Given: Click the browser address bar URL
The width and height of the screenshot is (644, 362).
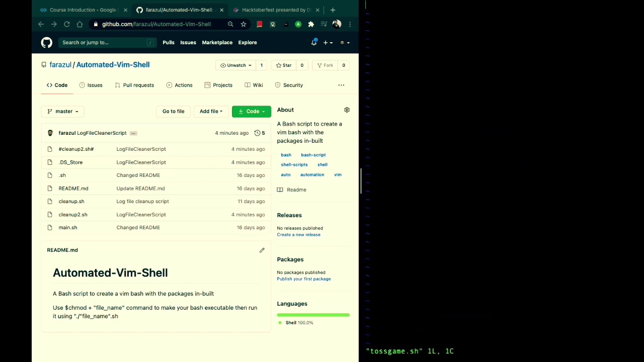Looking at the screenshot, I should 156,24.
